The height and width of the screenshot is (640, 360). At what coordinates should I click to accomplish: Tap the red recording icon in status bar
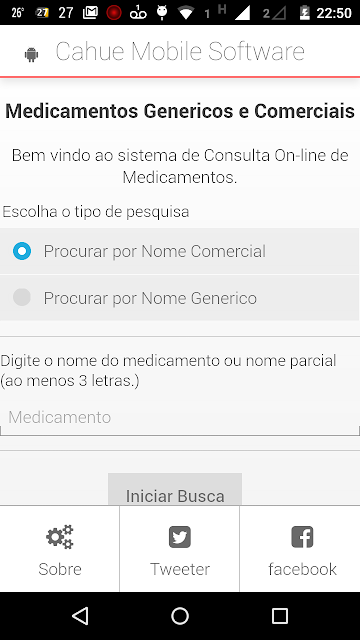pyautogui.click(x=114, y=13)
